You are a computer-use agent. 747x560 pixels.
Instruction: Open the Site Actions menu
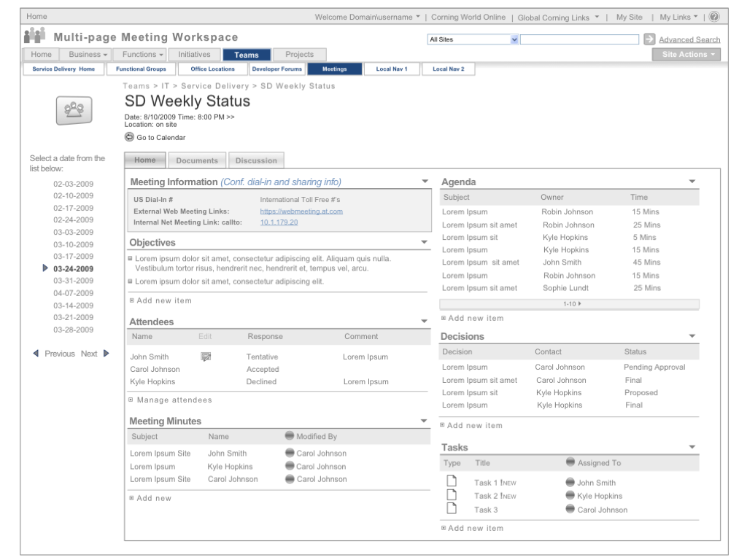tap(686, 55)
